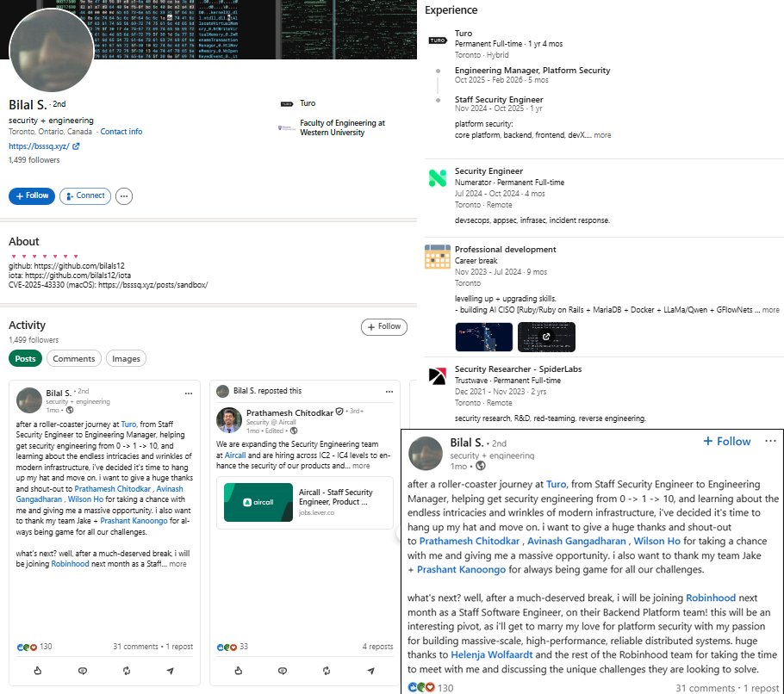Click the repost icon under Bilal's farewell post
The width and height of the screenshot is (784, 694).
coord(126,670)
